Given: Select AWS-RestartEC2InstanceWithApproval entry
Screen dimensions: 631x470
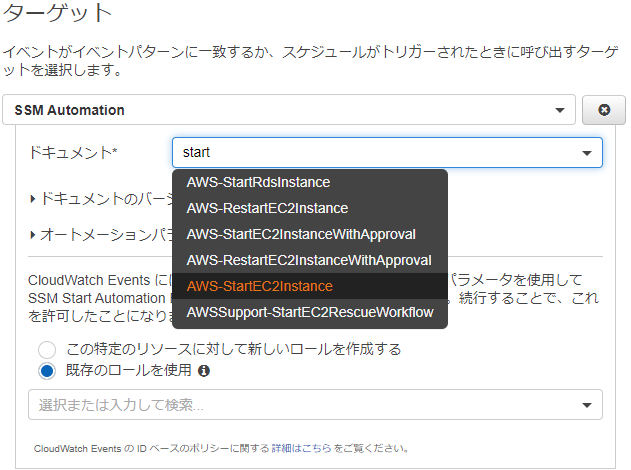Looking at the screenshot, I should click(309, 260).
